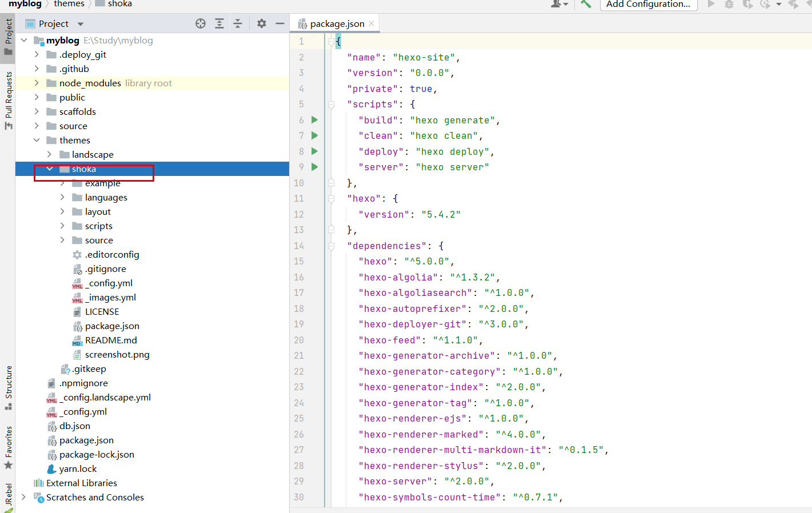The height and width of the screenshot is (513, 812).
Task: Fold the scripts block on line 5
Action: point(330,104)
